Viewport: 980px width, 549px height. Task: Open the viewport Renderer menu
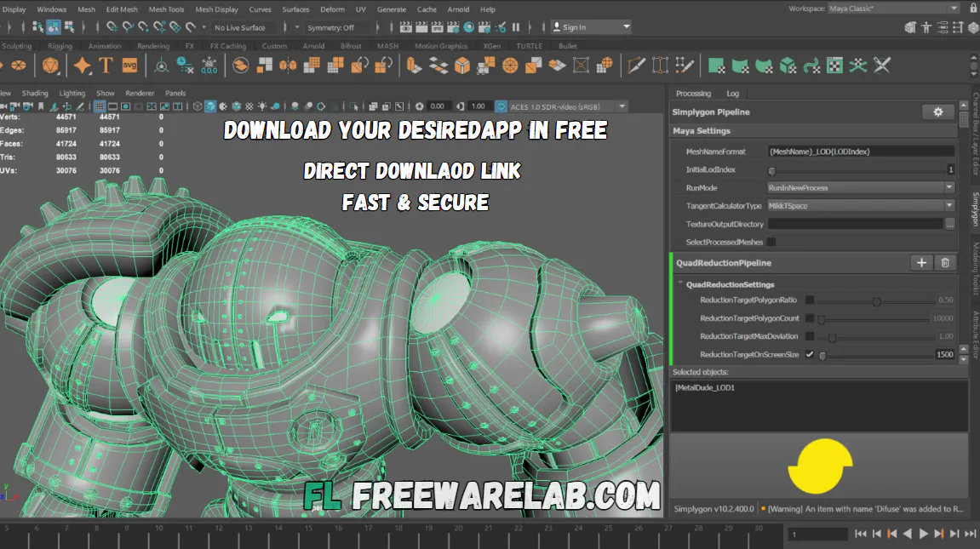coord(140,93)
